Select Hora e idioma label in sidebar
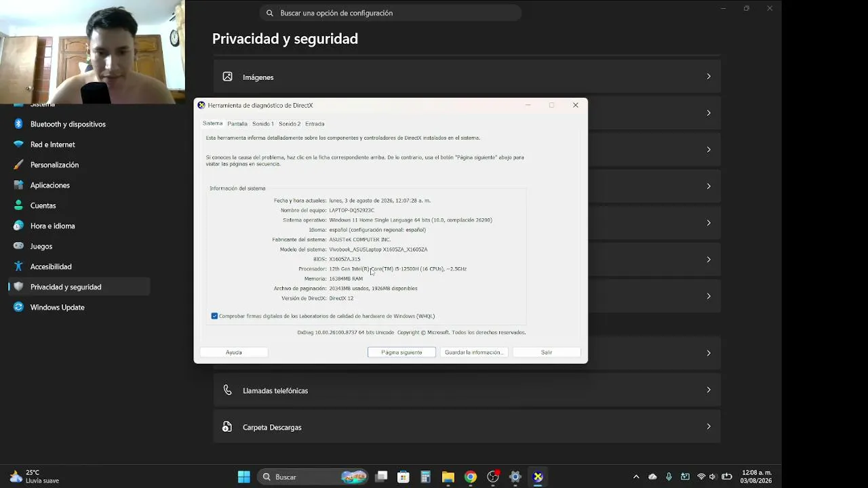The image size is (868, 488). (x=53, y=226)
